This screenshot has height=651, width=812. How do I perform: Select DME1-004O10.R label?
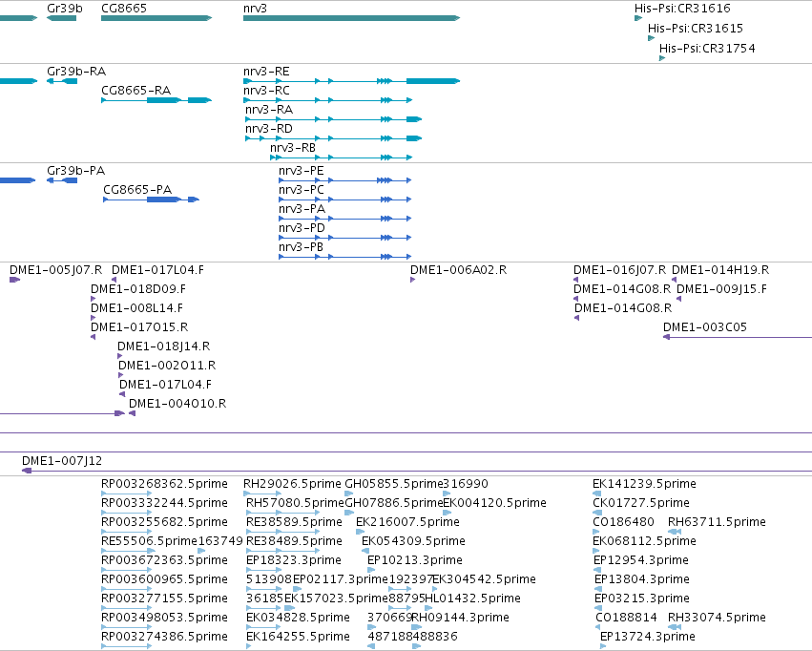tap(177, 404)
